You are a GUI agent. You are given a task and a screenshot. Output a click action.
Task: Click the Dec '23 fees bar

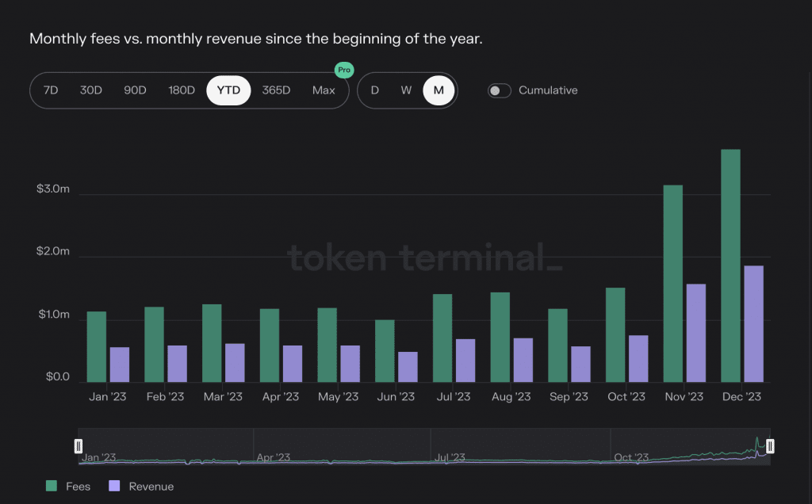[x=730, y=265]
